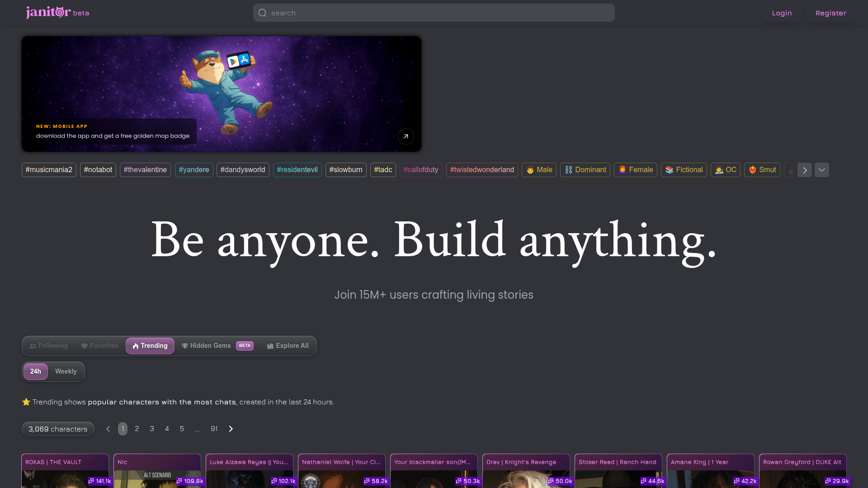Image resolution: width=868 pixels, height=488 pixels.
Task: Switch to the Explore All tab
Action: 288,346
